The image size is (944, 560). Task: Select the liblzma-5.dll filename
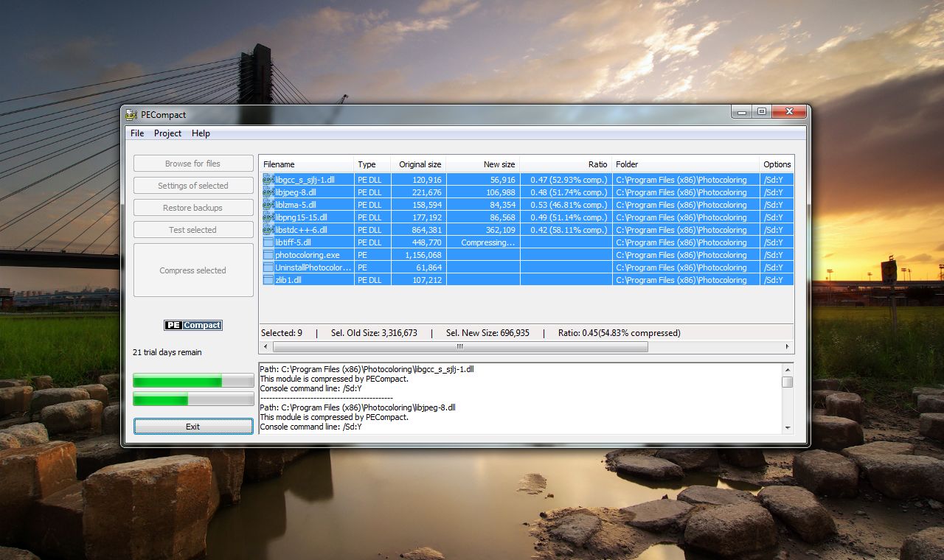click(296, 204)
